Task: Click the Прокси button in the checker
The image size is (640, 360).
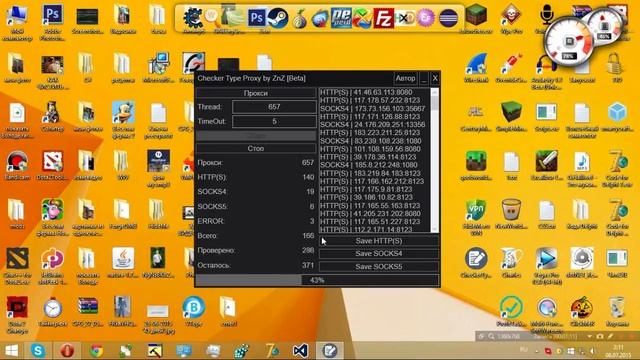Action: [x=256, y=93]
